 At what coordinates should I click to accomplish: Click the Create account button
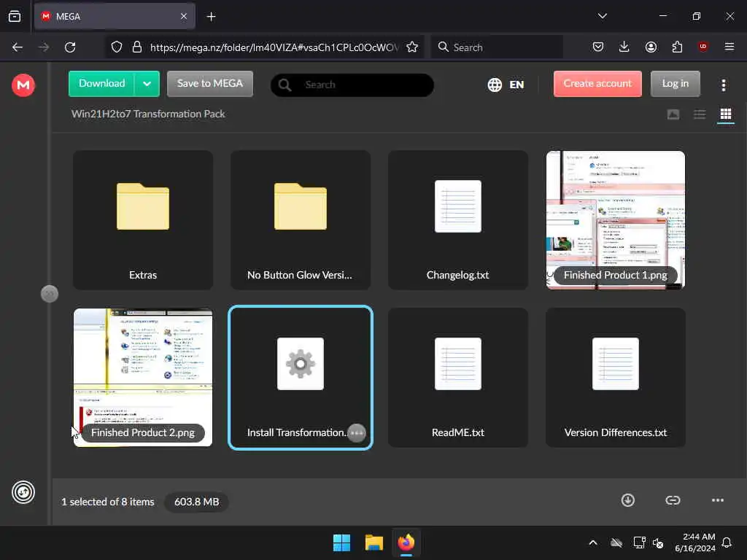click(597, 84)
